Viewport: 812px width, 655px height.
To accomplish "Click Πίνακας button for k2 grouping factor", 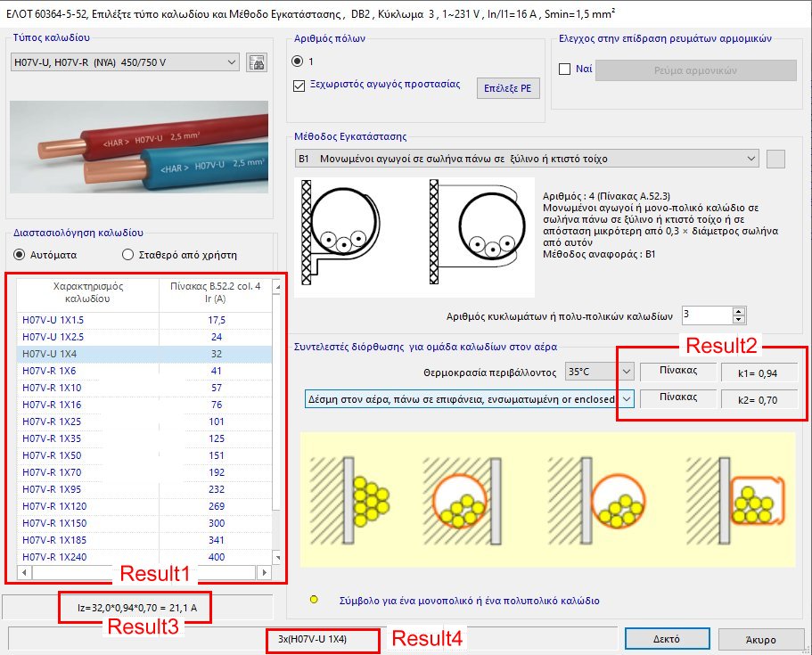I will [x=678, y=397].
